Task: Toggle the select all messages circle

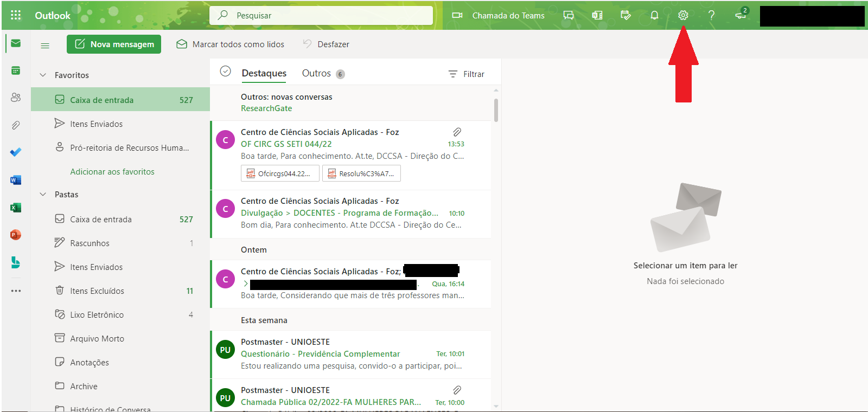Action: click(x=226, y=72)
